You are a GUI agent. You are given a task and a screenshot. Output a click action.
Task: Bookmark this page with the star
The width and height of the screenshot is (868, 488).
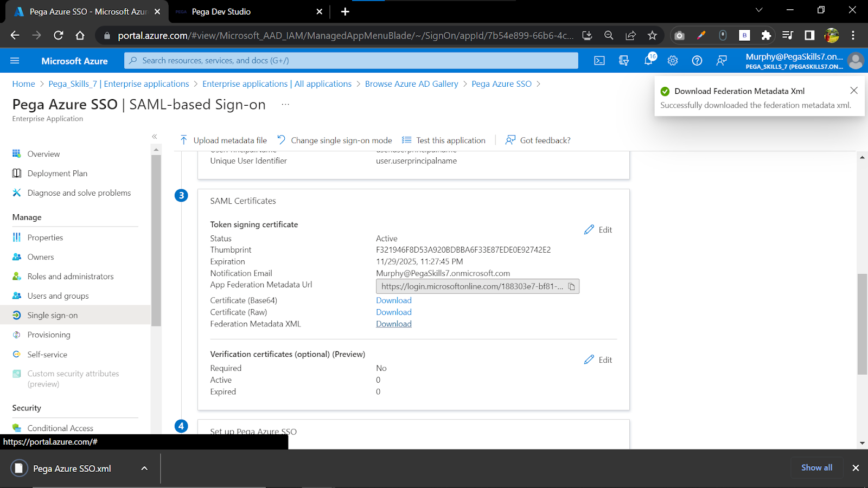[652, 35]
